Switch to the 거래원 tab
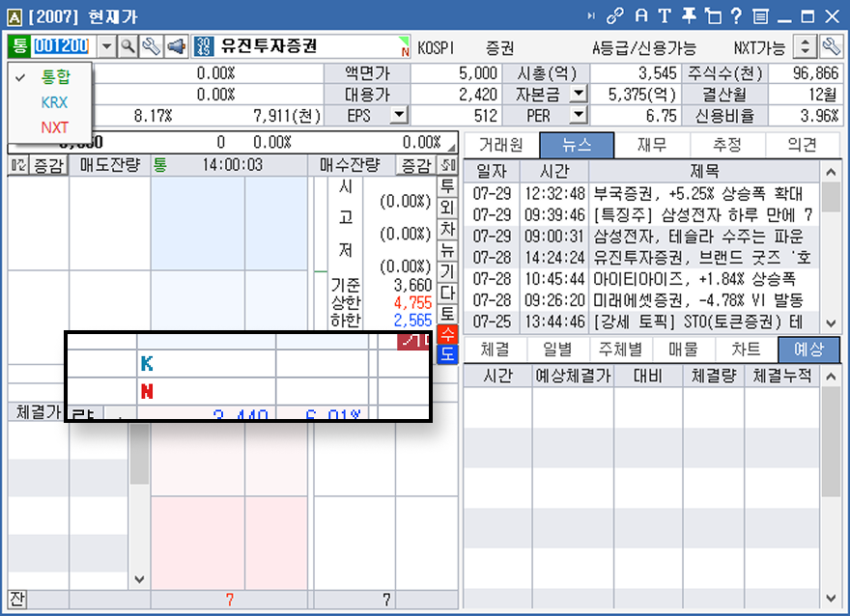 click(501, 145)
